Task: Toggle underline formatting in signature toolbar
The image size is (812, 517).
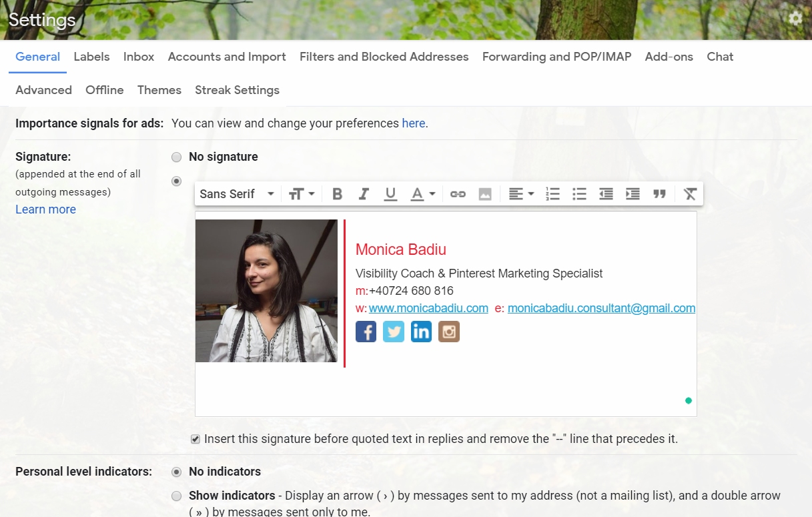Action: (x=390, y=194)
